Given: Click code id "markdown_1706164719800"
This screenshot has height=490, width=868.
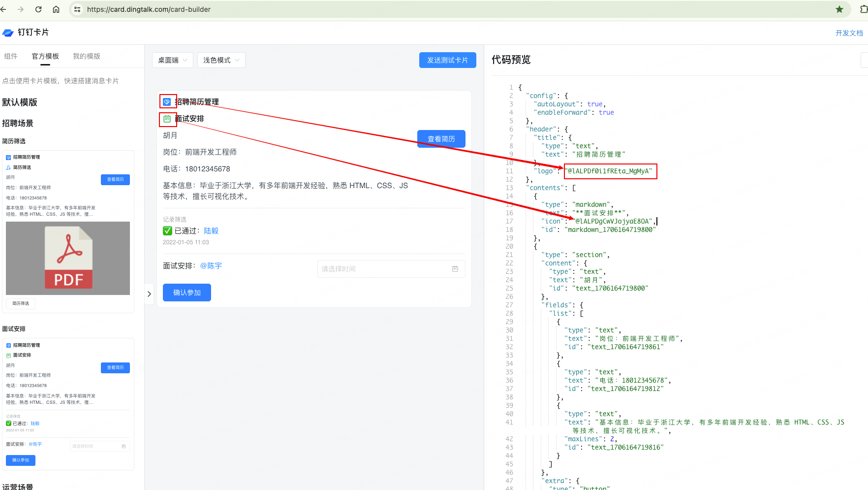Looking at the screenshot, I should [x=610, y=230].
